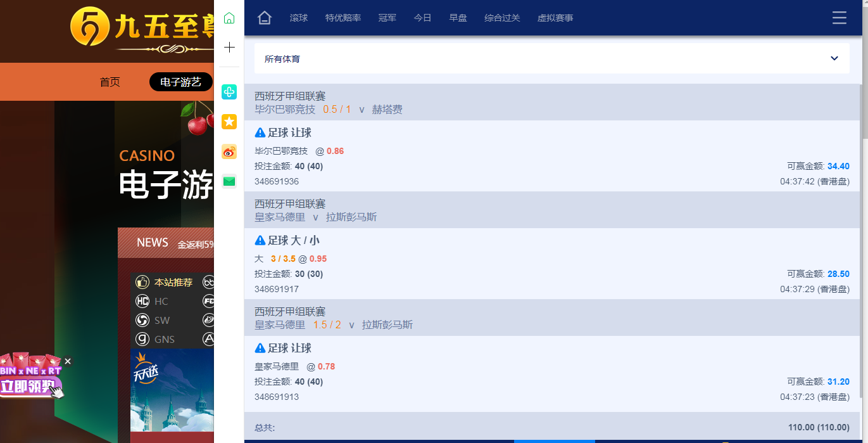Image resolution: width=868 pixels, height=443 pixels.
Task: Open the 虚拟赛事 tab
Action: 555,18
